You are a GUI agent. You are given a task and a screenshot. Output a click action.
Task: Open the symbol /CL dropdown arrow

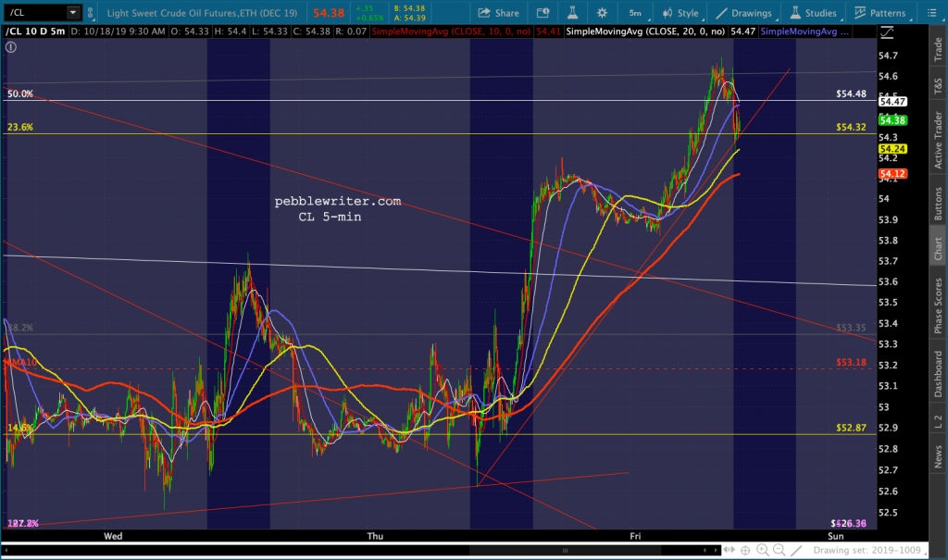[73, 14]
